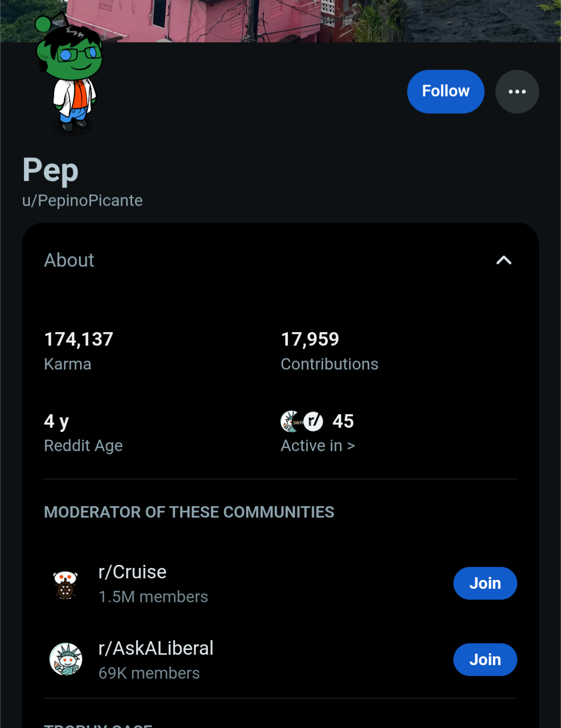Tap the u/PepinoPicante username
Viewport: 561px width, 728px height.
82,201
